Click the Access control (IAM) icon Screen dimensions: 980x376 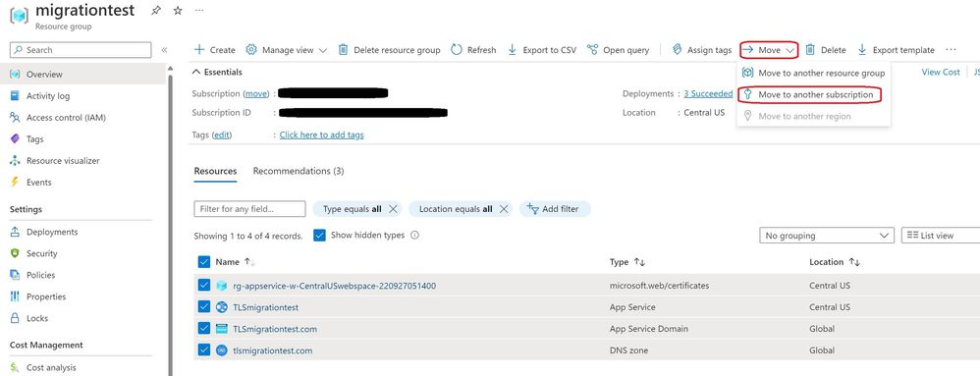tap(15, 118)
